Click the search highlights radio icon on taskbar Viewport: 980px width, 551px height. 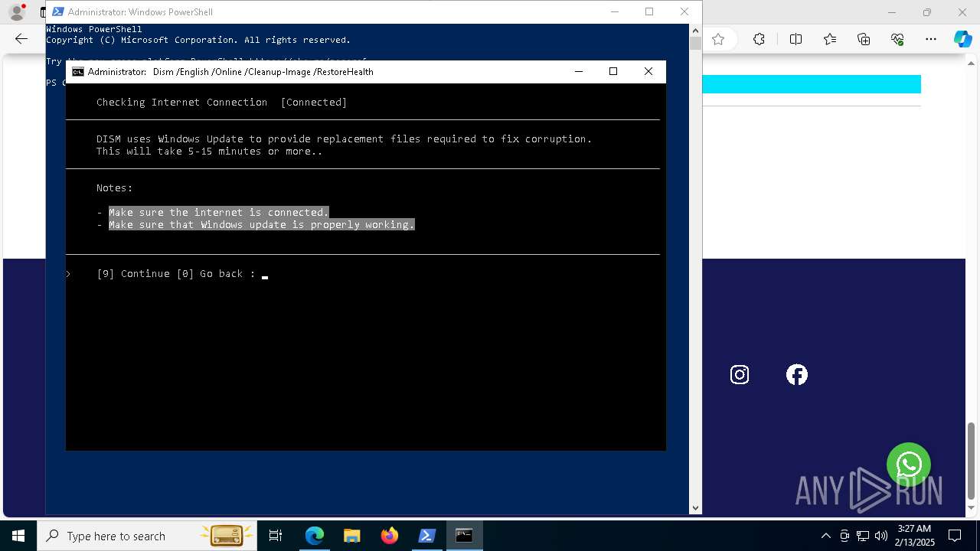(225, 536)
